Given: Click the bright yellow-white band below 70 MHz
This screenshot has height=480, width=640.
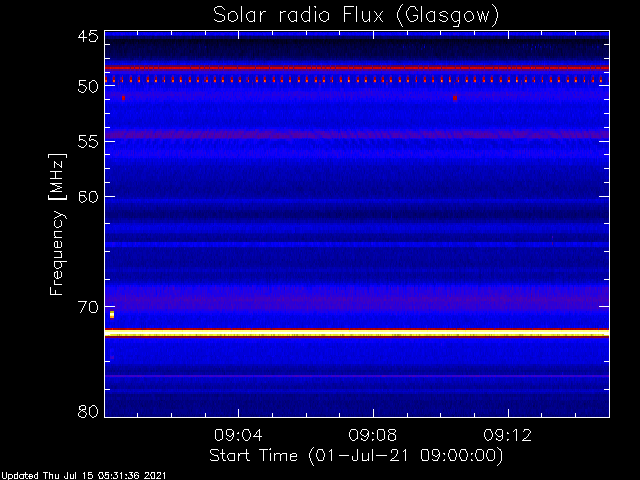Looking at the screenshot, I should pyautogui.click(x=357, y=333).
